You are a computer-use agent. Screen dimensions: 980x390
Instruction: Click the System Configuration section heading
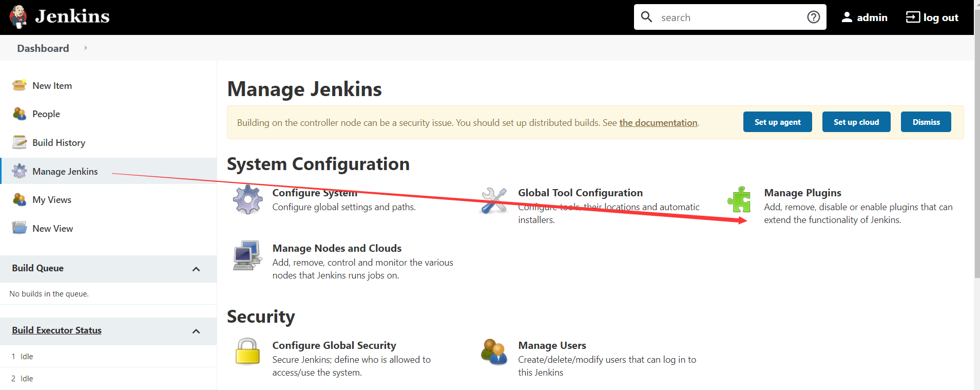pyautogui.click(x=318, y=164)
